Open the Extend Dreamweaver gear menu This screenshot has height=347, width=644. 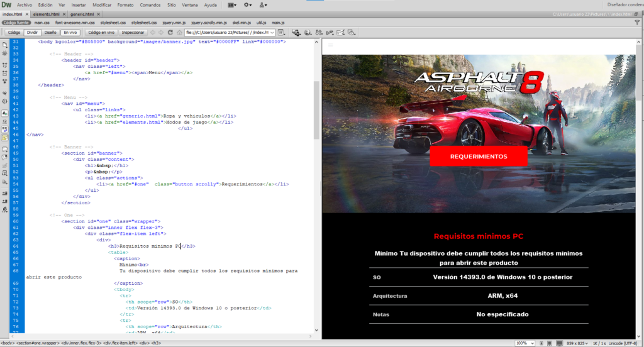[248, 5]
